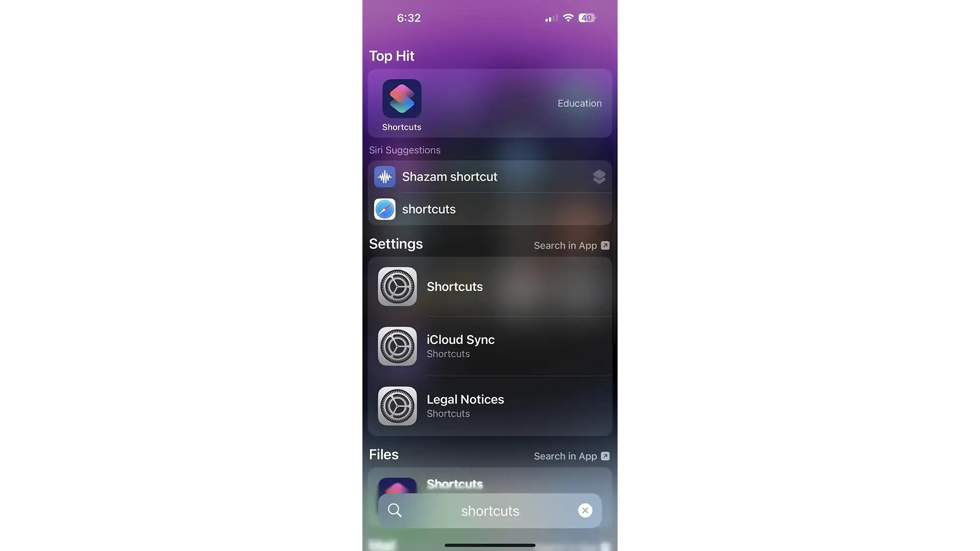Image resolution: width=980 pixels, height=551 pixels.
Task: Tap the shortcuts search input field
Action: tap(489, 510)
